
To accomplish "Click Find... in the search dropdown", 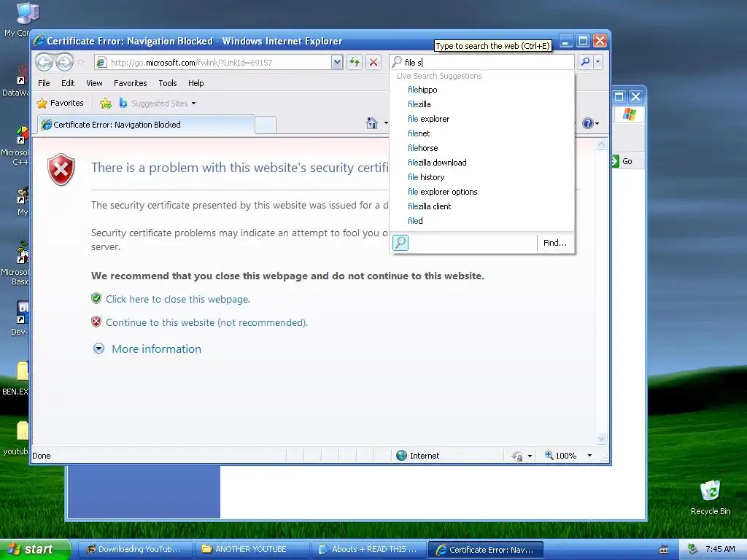I will click(x=555, y=243).
